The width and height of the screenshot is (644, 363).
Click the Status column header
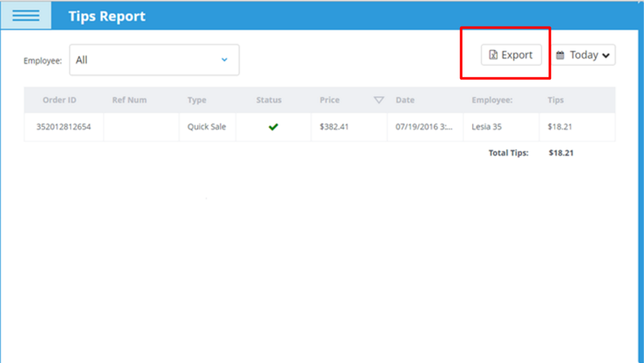269,100
